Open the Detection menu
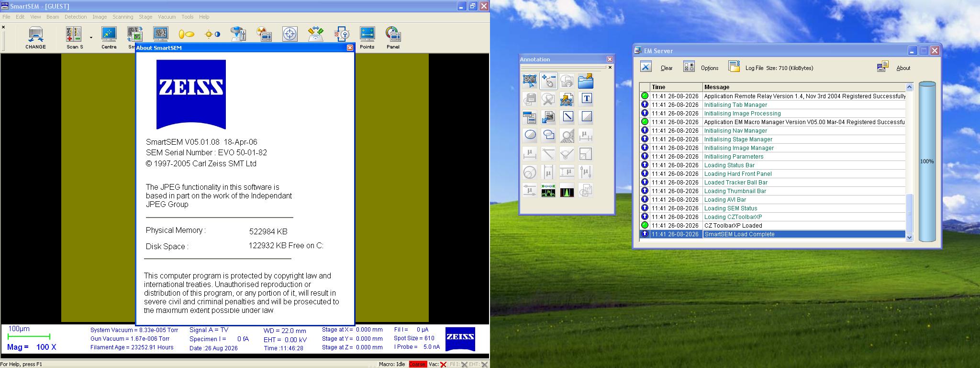Screen dimensions: 980x368 pos(76,17)
